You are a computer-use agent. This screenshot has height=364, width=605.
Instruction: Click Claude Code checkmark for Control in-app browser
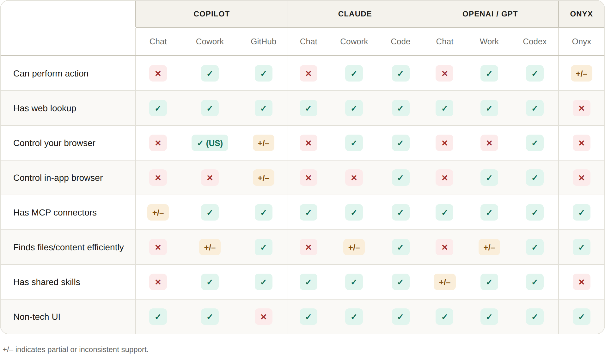click(400, 178)
